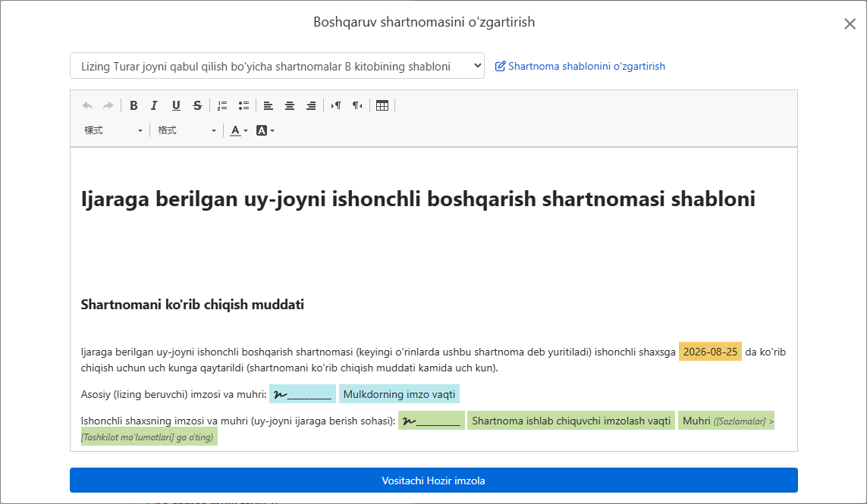
Task: Click the Redo arrow in editor toolbar
Action: (108, 105)
